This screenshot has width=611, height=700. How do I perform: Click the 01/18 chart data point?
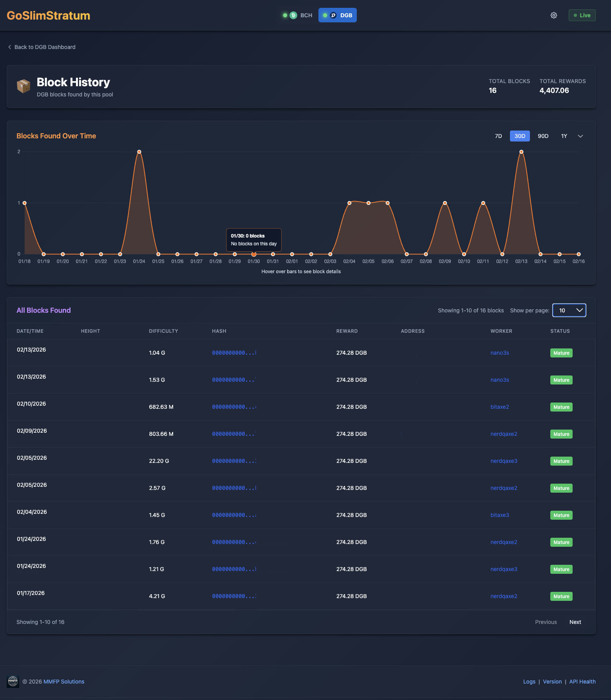pyautogui.click(x=25, y=203)
